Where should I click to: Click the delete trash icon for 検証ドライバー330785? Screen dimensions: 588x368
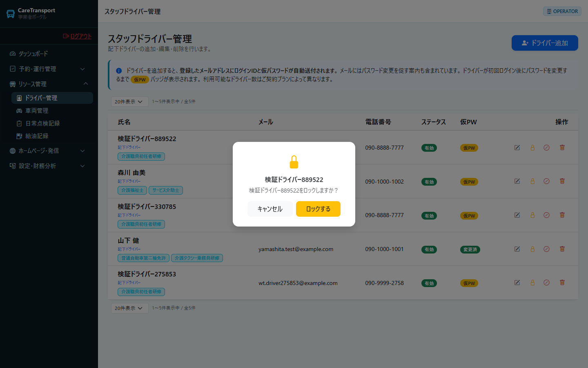pyautogui.click(x=562, y=215)
